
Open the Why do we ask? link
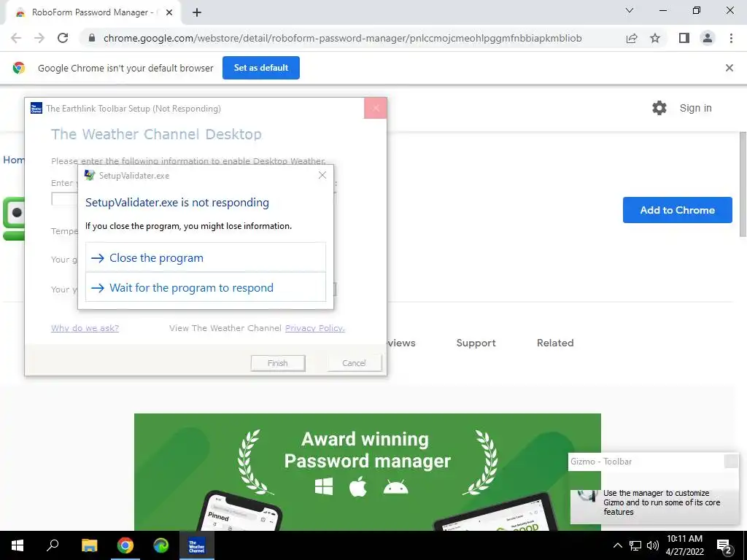tap(85, 328)
